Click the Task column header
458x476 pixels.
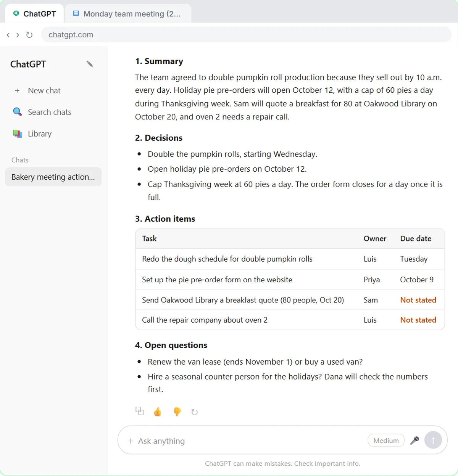pyautogui.click(x=149, y=239)
